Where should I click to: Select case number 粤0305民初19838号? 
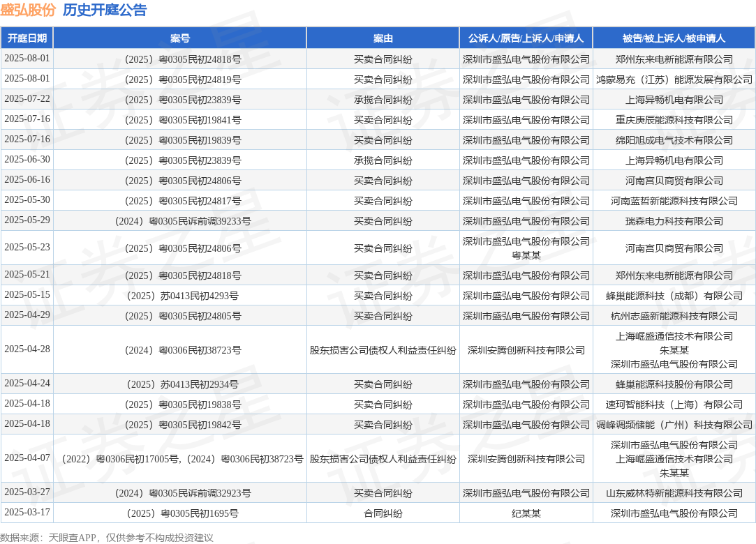tap(182, 405)
